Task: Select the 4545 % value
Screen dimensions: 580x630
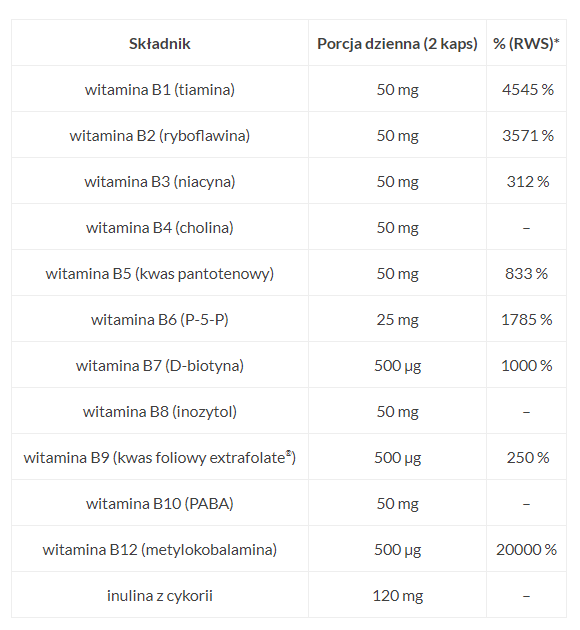Action: [x=527, y=89]
